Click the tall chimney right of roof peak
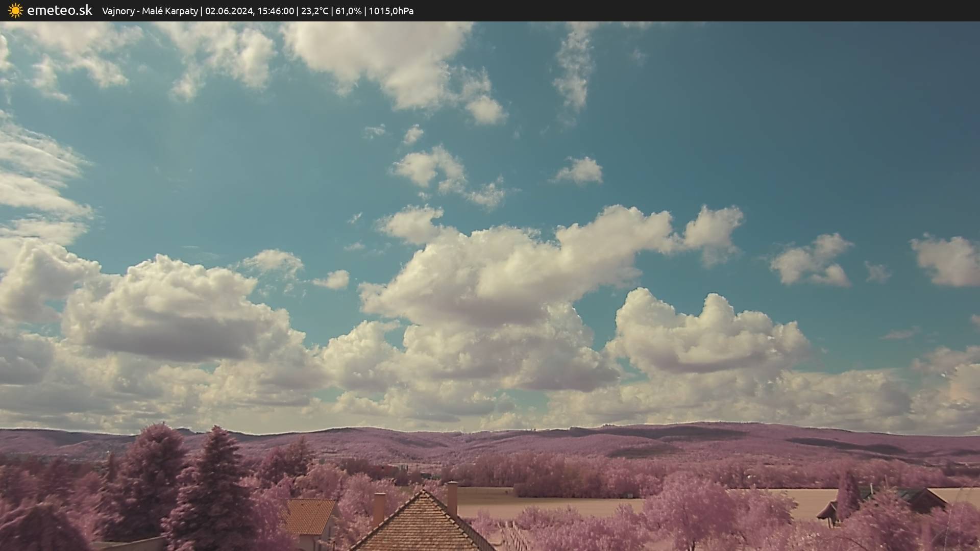Screen dimensions: 980x551 point(452,498)
